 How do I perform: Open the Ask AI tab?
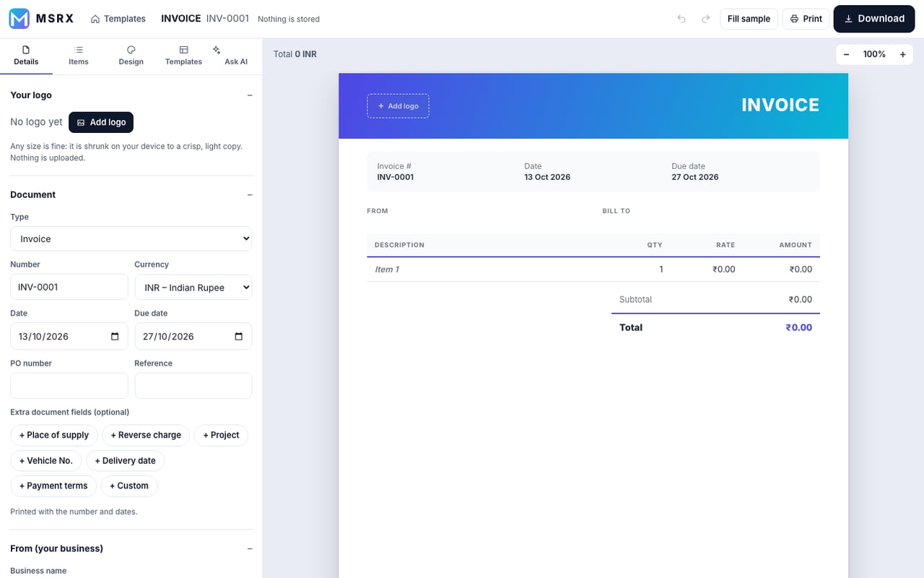(236, 56)
